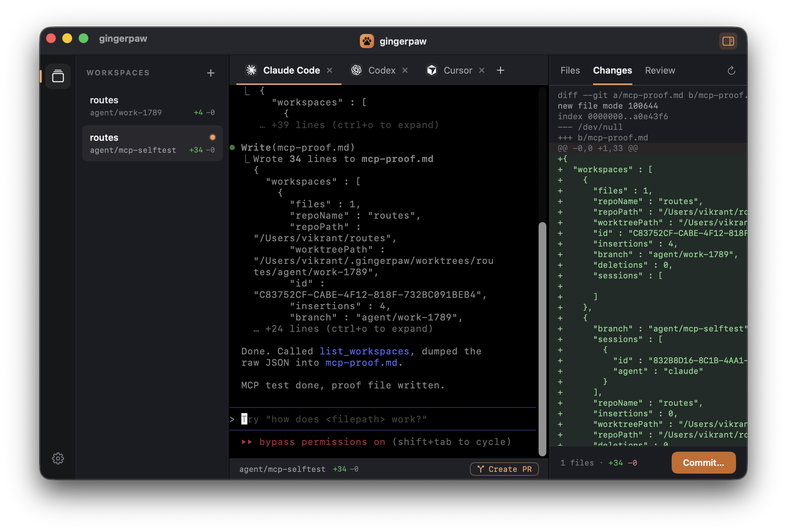Click 'new file mode 100644' diff line

point(608,106)
